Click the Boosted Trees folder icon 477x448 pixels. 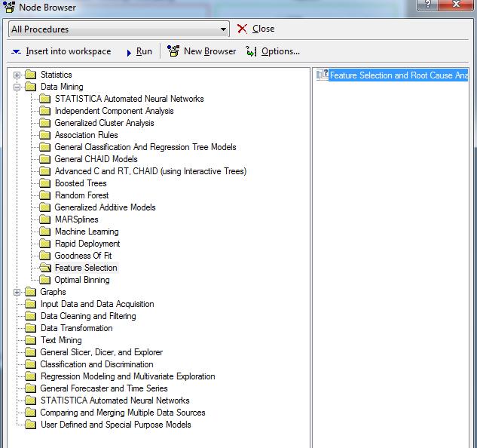[44, 183]
